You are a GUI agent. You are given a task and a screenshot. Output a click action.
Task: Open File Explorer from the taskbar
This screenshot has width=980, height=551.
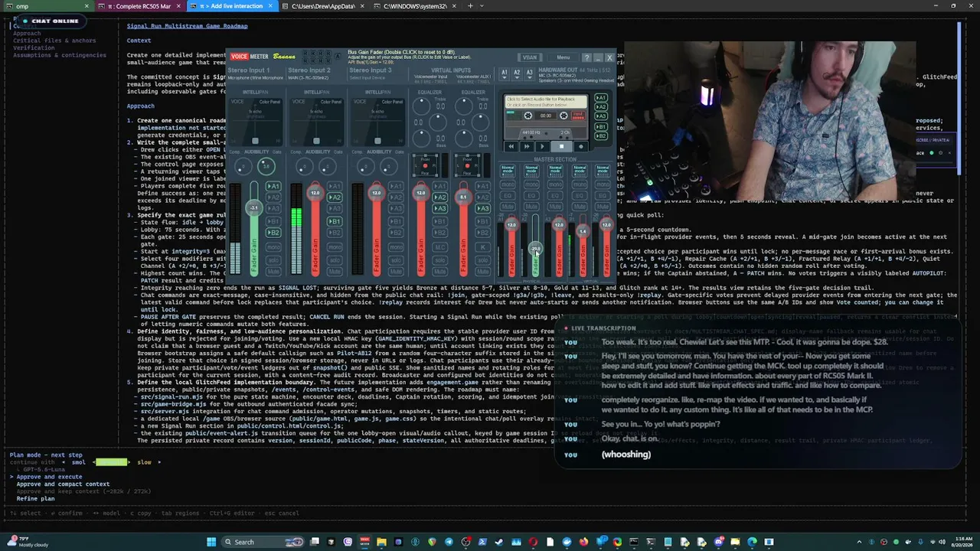point(381,542)
